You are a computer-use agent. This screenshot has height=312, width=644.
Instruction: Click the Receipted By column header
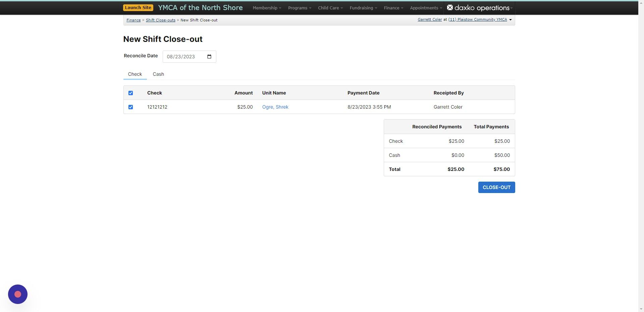(448, 93)
